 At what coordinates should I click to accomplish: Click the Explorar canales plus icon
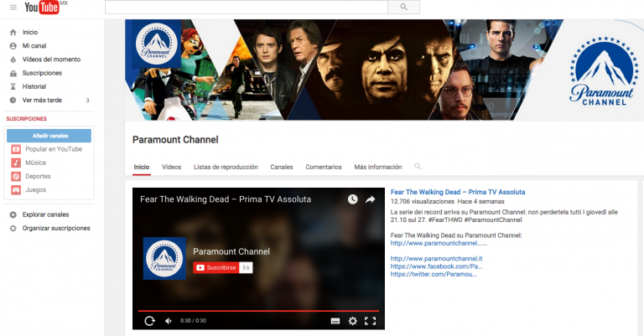pos(13,215)
